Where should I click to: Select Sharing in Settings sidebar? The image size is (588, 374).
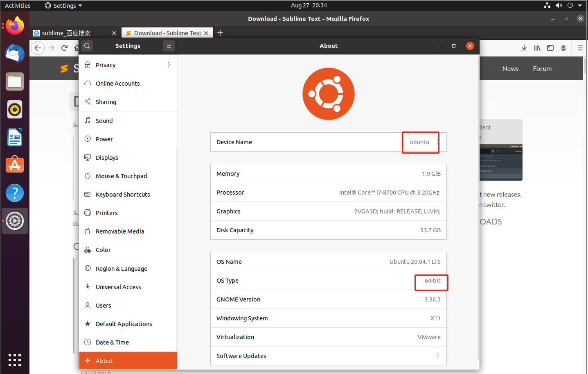click(x=128, y=102)
